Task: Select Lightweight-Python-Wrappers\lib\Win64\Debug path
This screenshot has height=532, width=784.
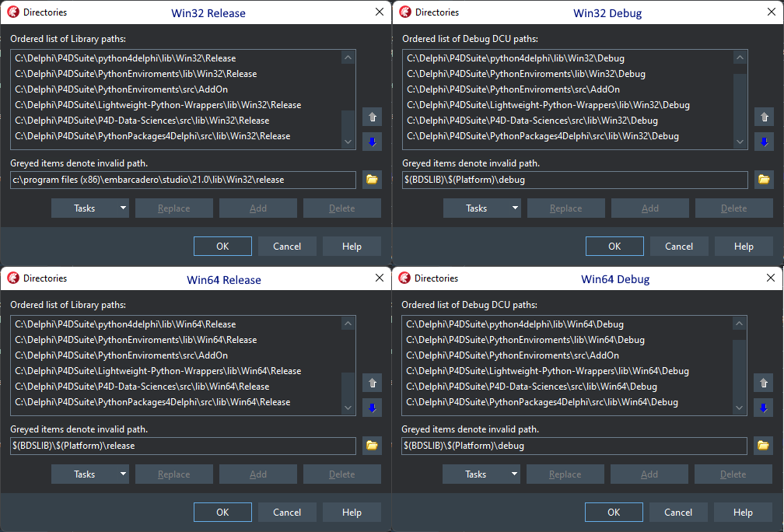Action: [567, 370]
